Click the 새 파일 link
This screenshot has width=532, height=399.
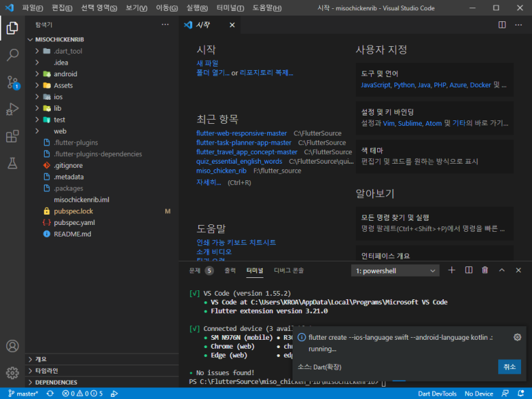click(207, 63)
